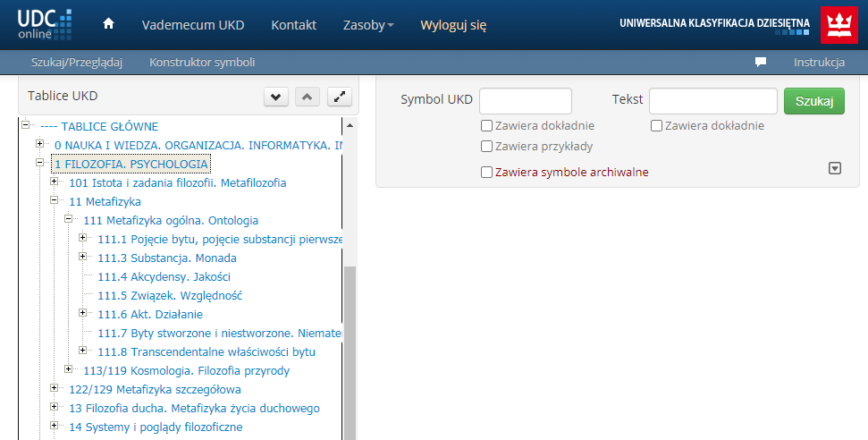
Task: Open the Konstruktor symboli tab
Action: coord(202,63)
